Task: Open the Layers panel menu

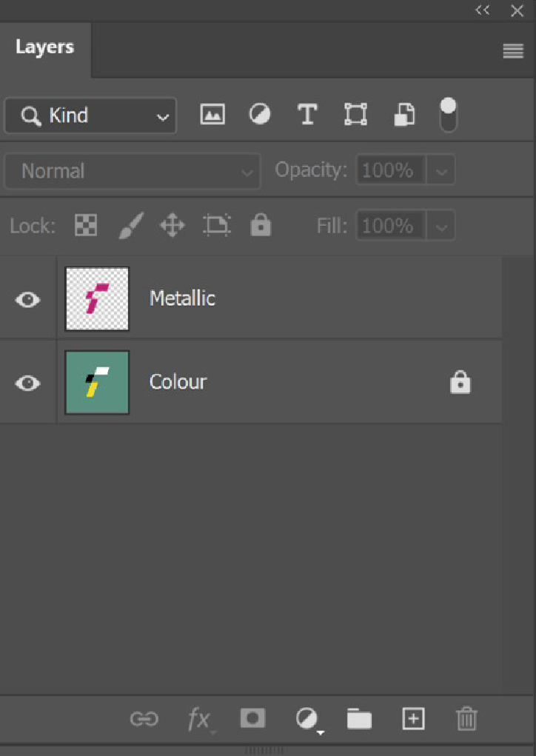Action: click(512, 50)
